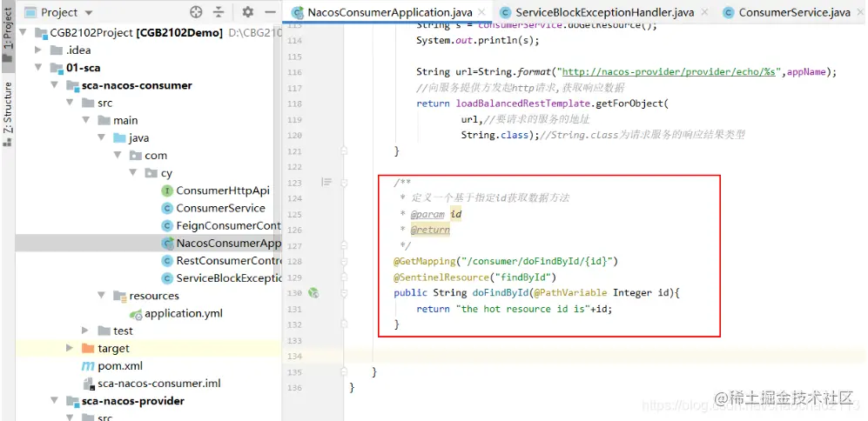The image size is (868, 421).
Task: Click the @PathVariable annotation
Action: point(571,292)
